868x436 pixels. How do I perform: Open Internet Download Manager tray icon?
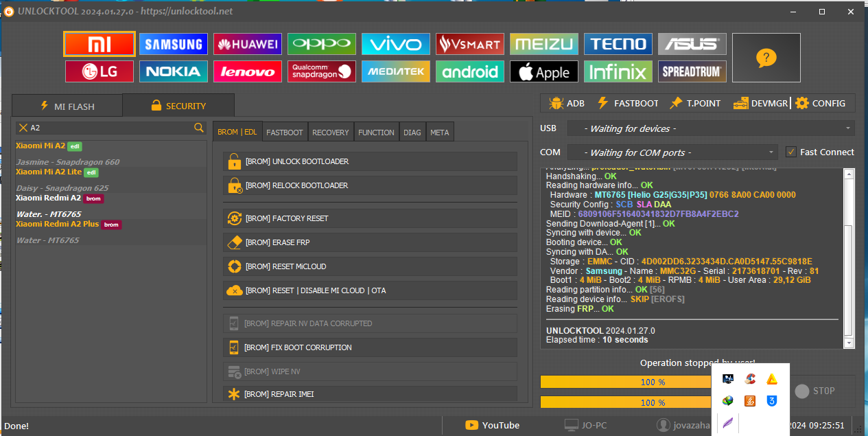point(729,400)
